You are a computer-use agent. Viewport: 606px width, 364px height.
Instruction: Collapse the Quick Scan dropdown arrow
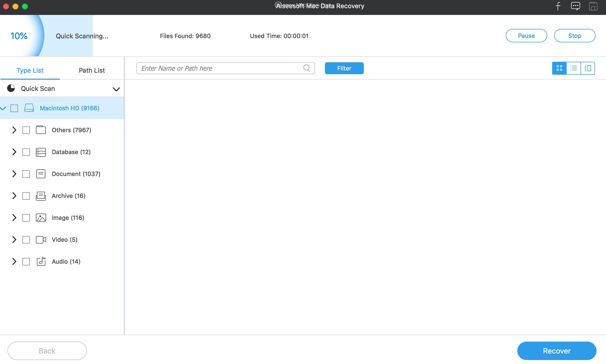[116, 89]
